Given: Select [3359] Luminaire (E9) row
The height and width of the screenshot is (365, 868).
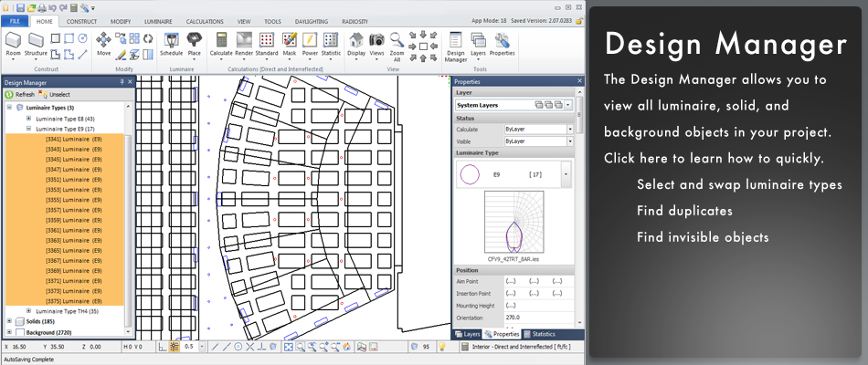Looking at the screenshot, I should click(x=64, y=220).
